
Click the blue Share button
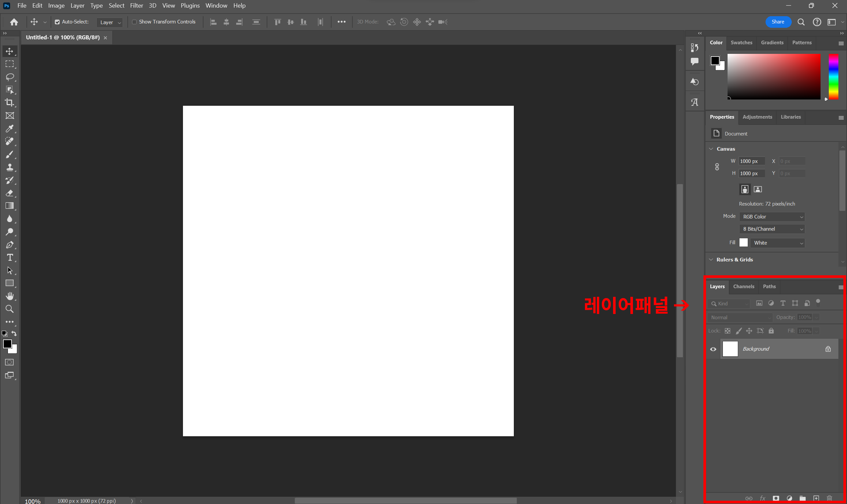778,22
